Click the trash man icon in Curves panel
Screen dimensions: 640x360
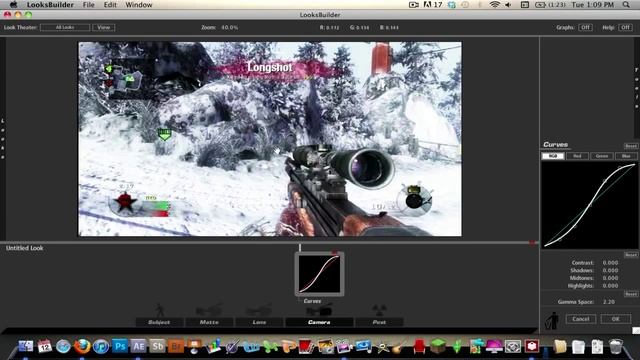pos(553,320)
